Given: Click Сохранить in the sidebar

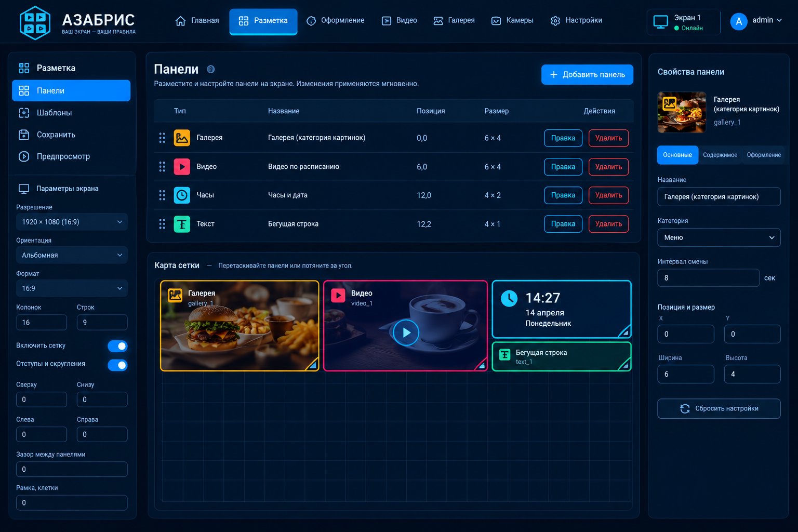Looking at the screenshot, I should point(71,135).
